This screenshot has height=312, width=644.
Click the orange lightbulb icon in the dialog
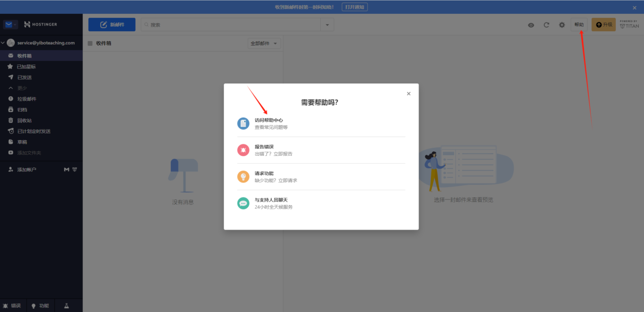(x=243, y=177)
